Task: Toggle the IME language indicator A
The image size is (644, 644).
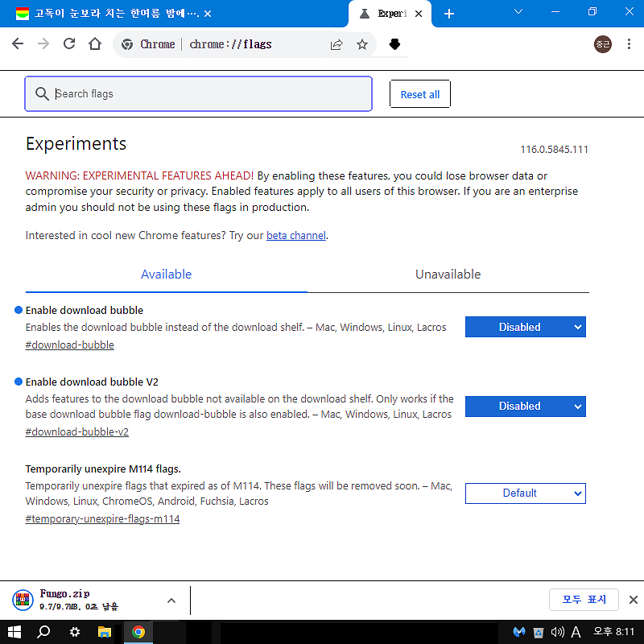Action: (576, 632)
